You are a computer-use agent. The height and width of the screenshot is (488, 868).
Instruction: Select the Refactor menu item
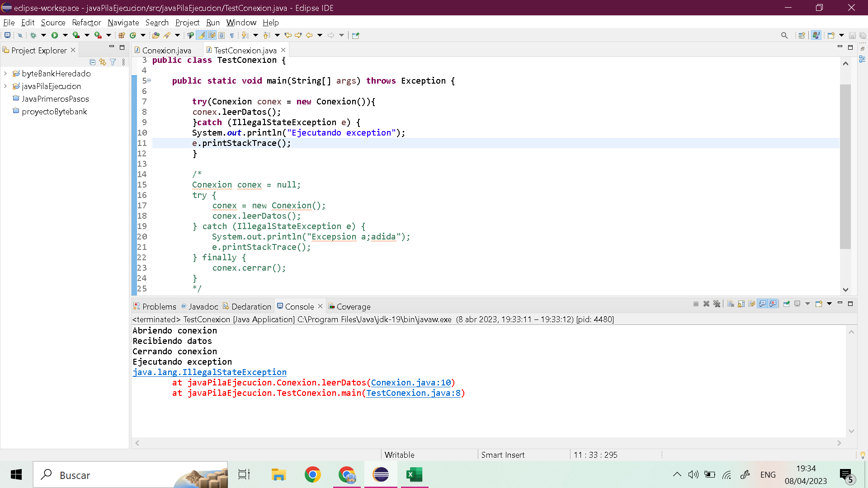86,22
